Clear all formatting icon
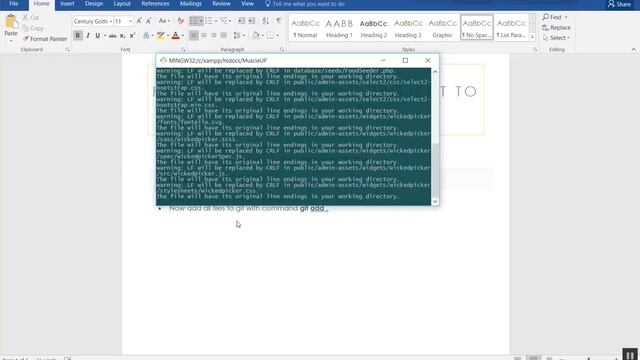 [180, 21]
